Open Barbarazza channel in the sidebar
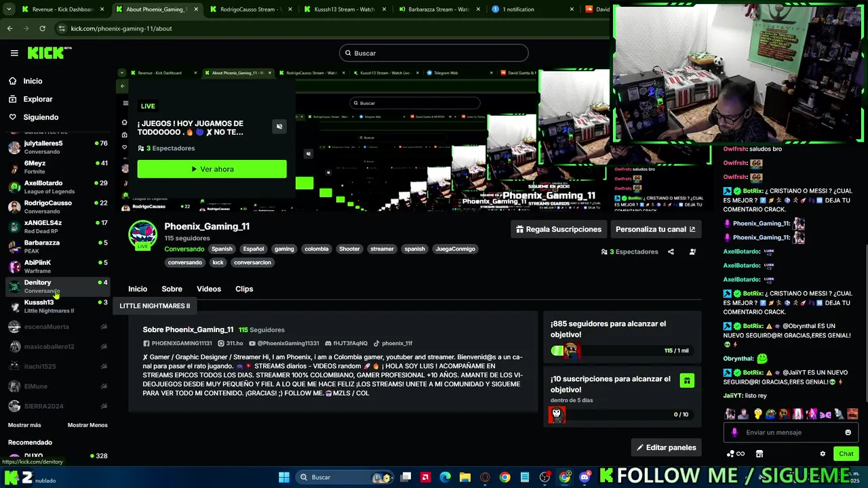Screen dimensions: 868x488 [x=58, y=247]
